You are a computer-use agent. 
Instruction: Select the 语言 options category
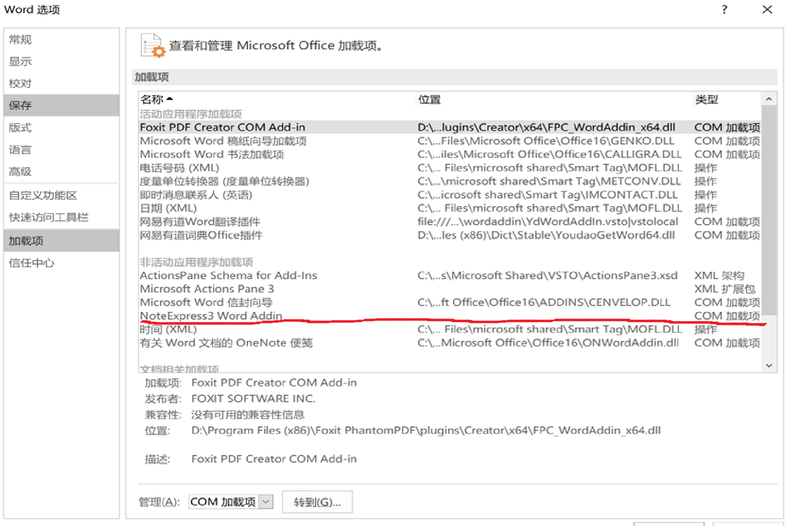(x=61, y=149)
